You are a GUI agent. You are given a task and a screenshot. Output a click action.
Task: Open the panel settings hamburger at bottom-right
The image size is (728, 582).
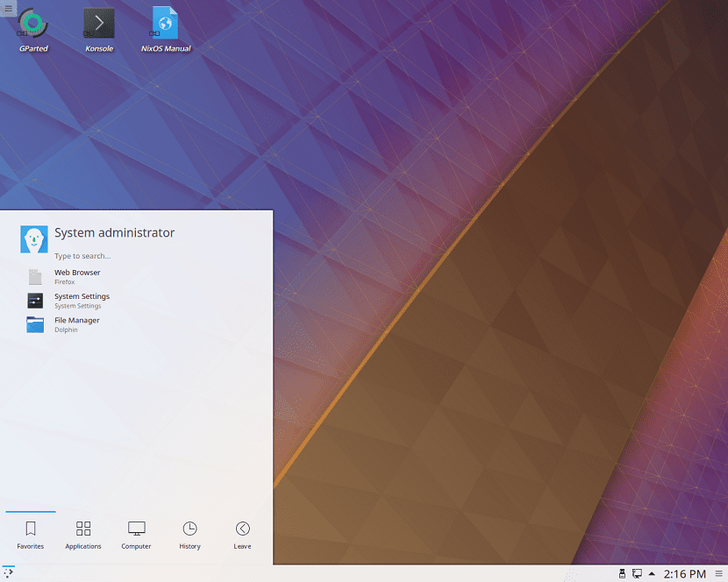click(x=718, y=574)
